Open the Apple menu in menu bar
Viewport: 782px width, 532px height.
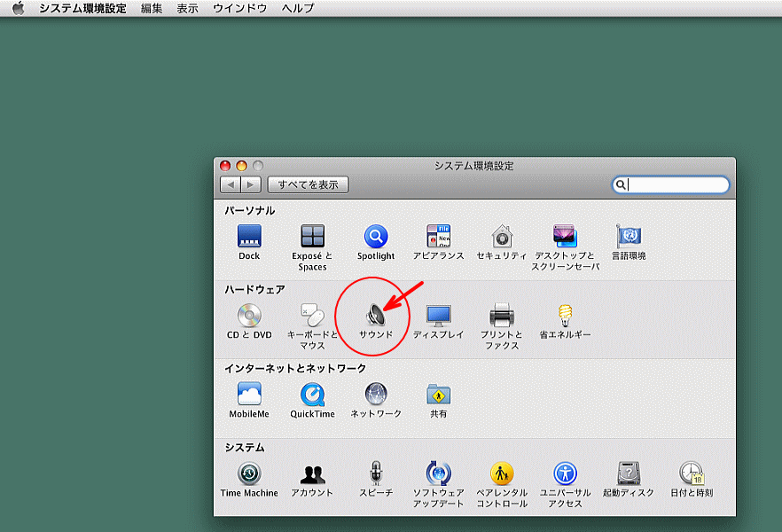click(18, 8)
